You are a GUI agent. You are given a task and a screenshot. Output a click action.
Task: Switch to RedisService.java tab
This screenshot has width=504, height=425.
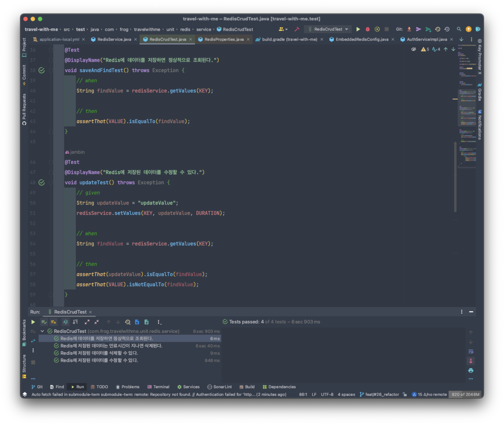[x=114, y=39]
